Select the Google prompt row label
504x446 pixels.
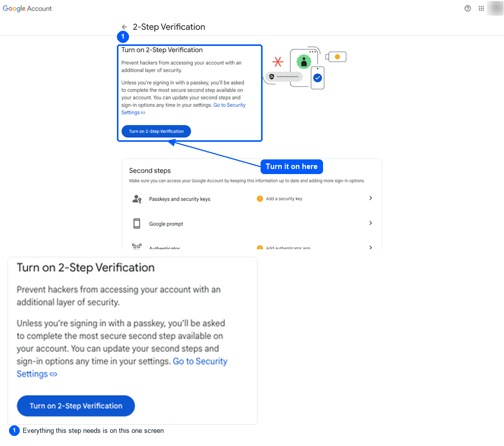click(x=166, y=224)
